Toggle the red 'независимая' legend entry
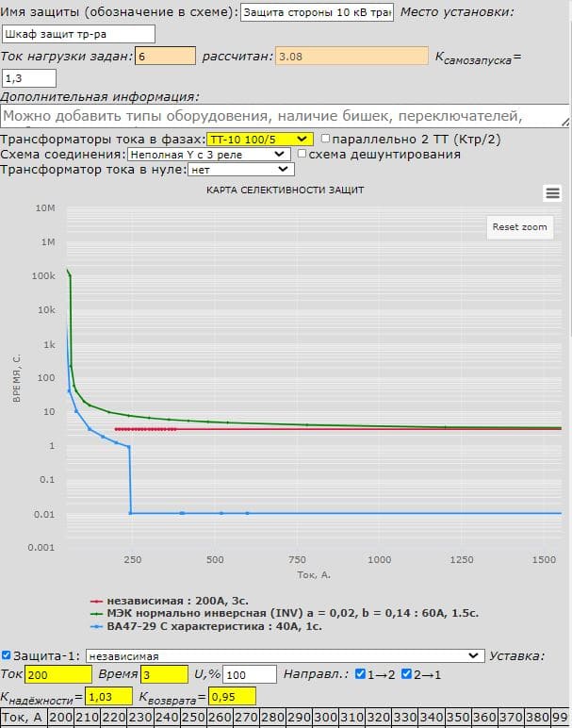Screen dimensions: 572x728 coord(170,600)
